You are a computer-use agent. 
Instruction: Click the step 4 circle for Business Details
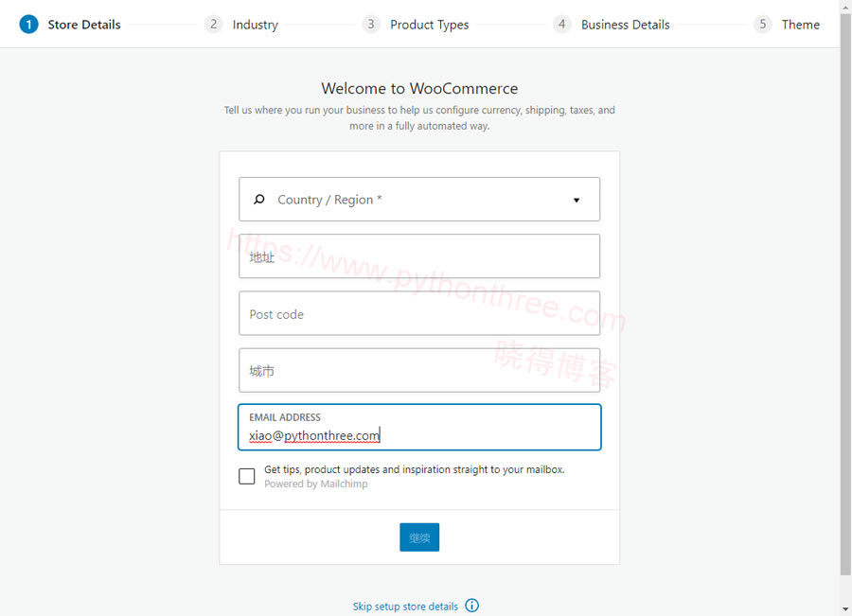[x=561, y=25]
